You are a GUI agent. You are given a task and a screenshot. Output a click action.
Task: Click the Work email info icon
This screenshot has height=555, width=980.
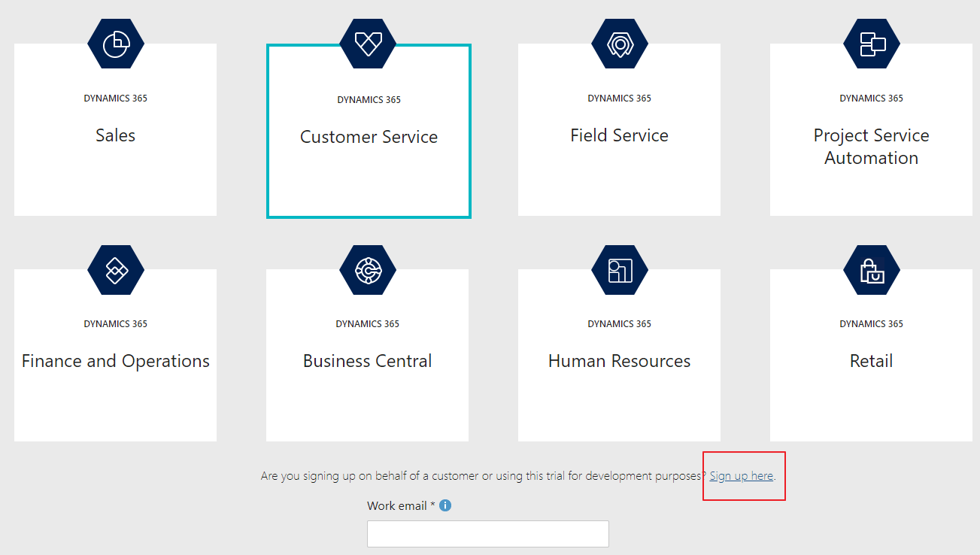[x=444, y=505]
